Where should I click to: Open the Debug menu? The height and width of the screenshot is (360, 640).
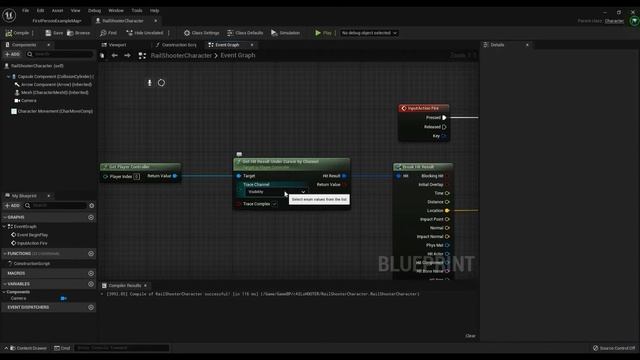pos(94,11)
